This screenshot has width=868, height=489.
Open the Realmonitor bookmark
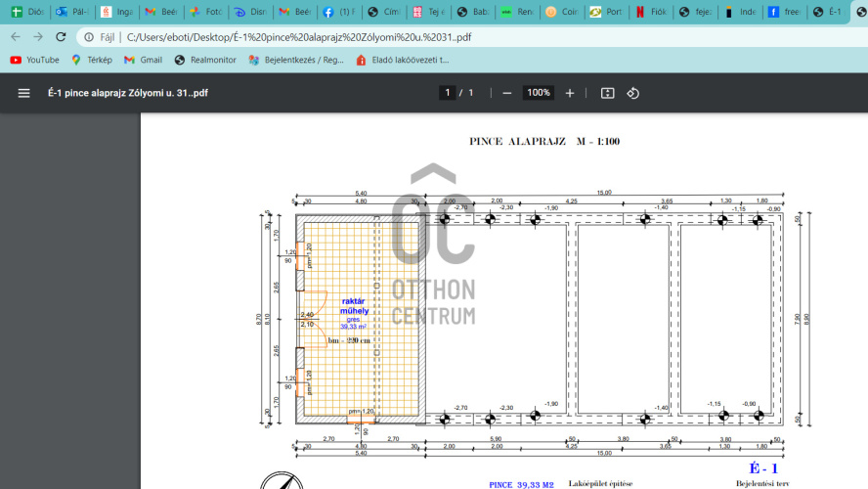[205, 60]
